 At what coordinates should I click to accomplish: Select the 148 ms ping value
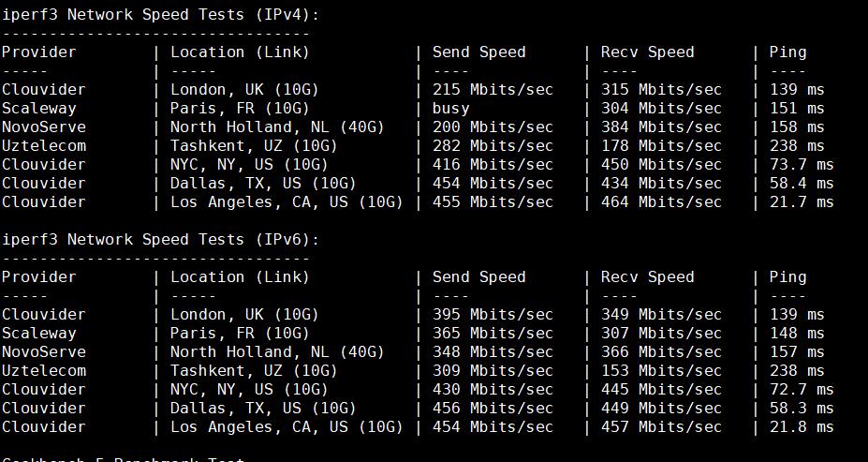[796, 333]
